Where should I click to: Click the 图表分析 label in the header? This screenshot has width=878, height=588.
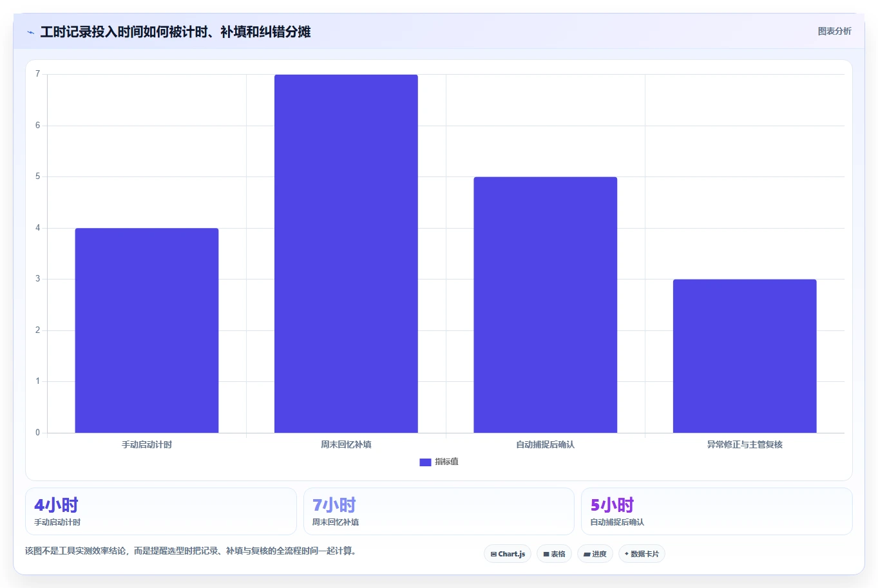point(834,31)
